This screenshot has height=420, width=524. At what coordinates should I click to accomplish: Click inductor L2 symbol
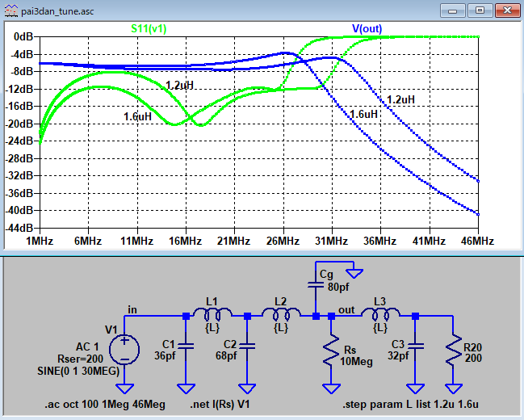pyautogui.click(x=281, y=314)
